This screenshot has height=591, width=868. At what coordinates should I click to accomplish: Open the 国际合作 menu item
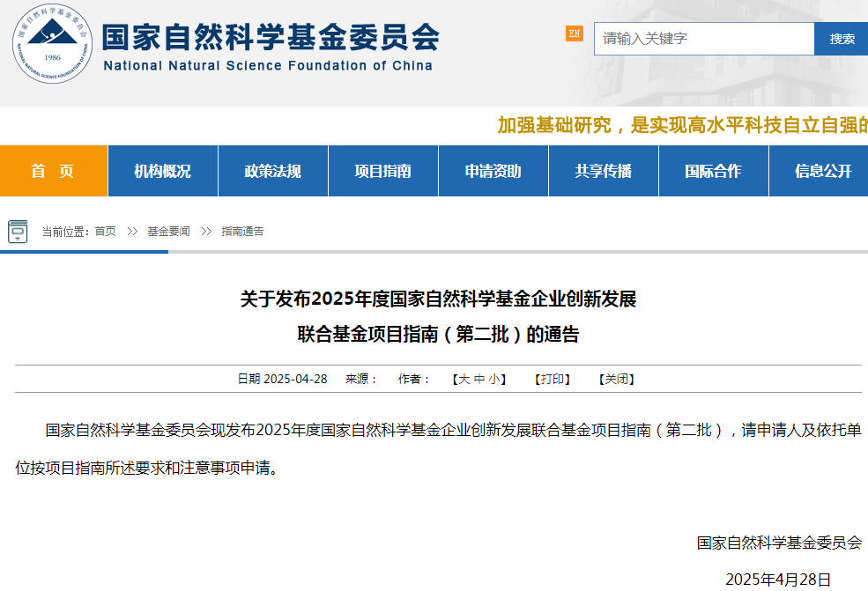714,171
